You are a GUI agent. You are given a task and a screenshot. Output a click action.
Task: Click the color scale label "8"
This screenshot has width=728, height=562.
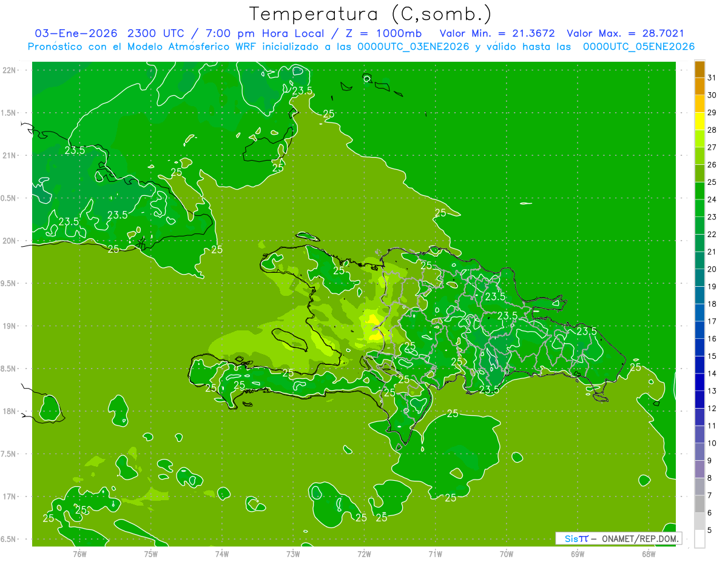(710, 478)
